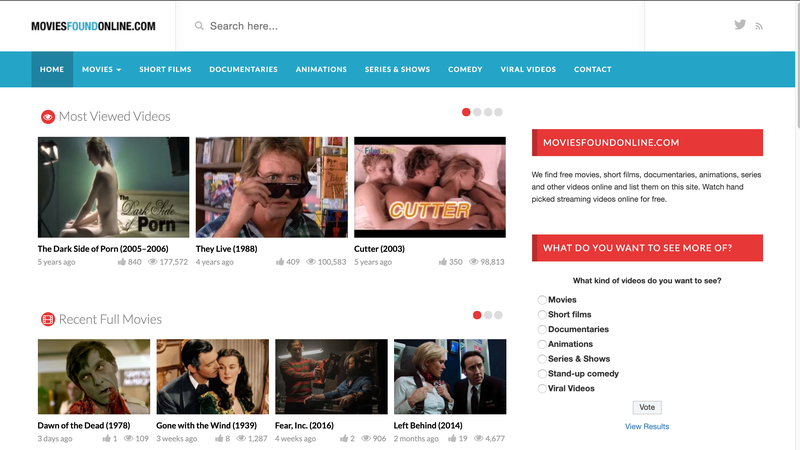Click the red eye icon beside Most Viewed Videos
Viewport: 800px width, 450px height.
coord(47,117)
